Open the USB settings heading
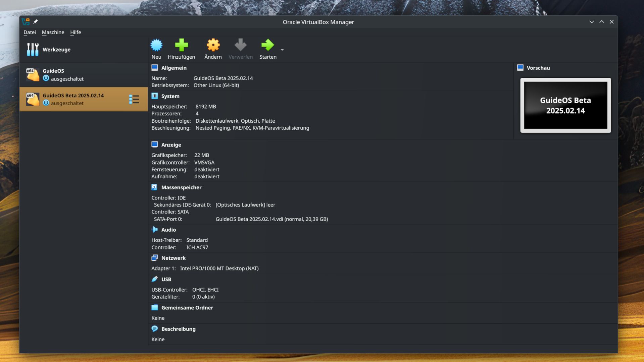This screenshot has width=644, height=362. tap(166, 279)
